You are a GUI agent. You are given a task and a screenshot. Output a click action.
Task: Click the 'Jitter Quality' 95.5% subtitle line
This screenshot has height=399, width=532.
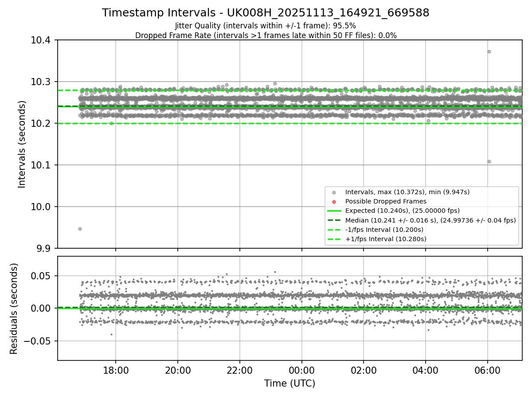[266, 26]
